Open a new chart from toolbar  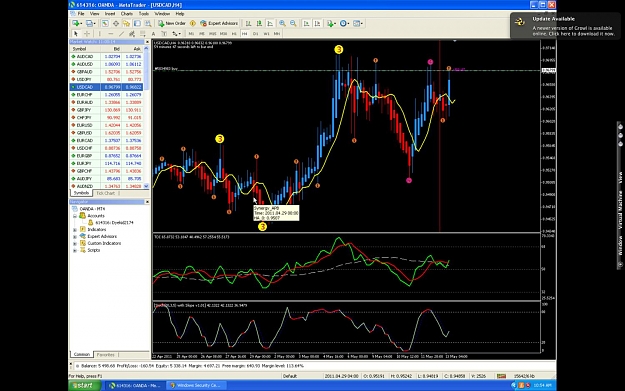coord(76,24)
